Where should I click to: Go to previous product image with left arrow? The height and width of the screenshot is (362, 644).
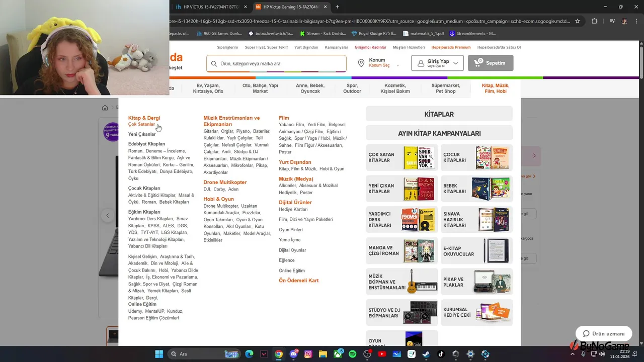[107, 216]
